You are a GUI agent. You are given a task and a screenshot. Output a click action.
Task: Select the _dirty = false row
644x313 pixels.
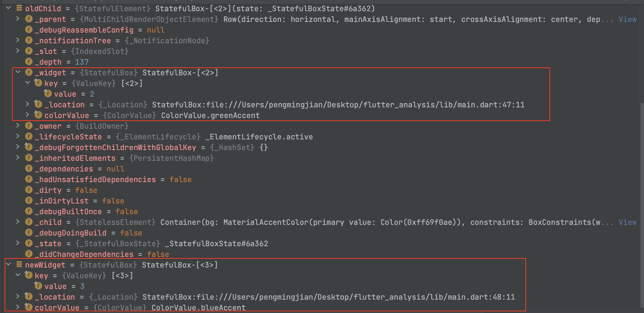321,190
